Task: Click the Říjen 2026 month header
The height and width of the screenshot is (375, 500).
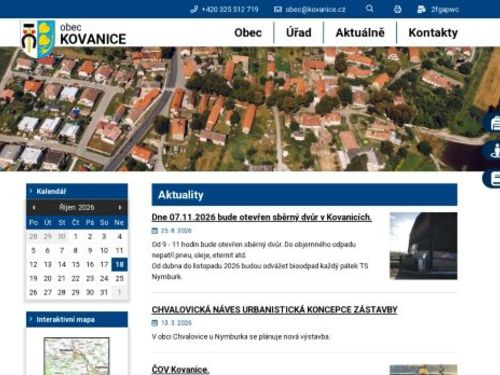Action: click(77, 207)
